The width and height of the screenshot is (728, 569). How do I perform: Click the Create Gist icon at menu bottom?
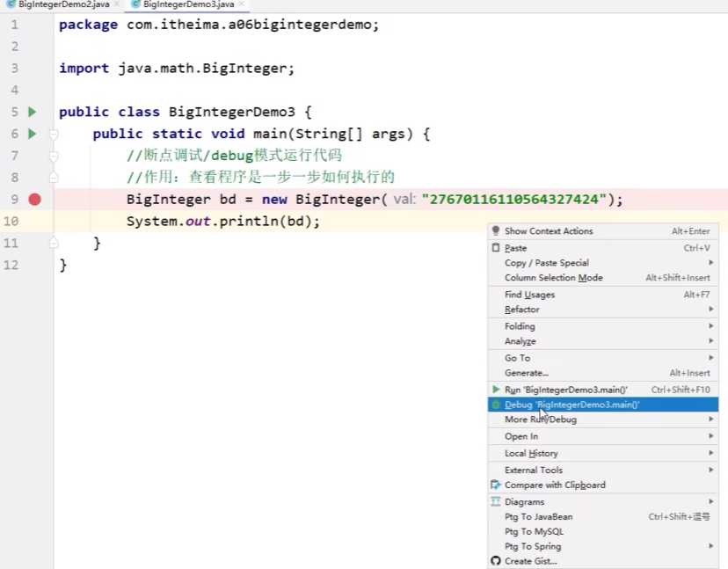497,560
